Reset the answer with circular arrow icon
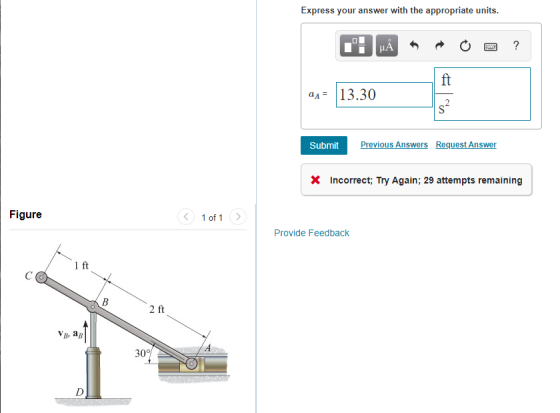This screenshot has height=413, width=560. (465, 46)
